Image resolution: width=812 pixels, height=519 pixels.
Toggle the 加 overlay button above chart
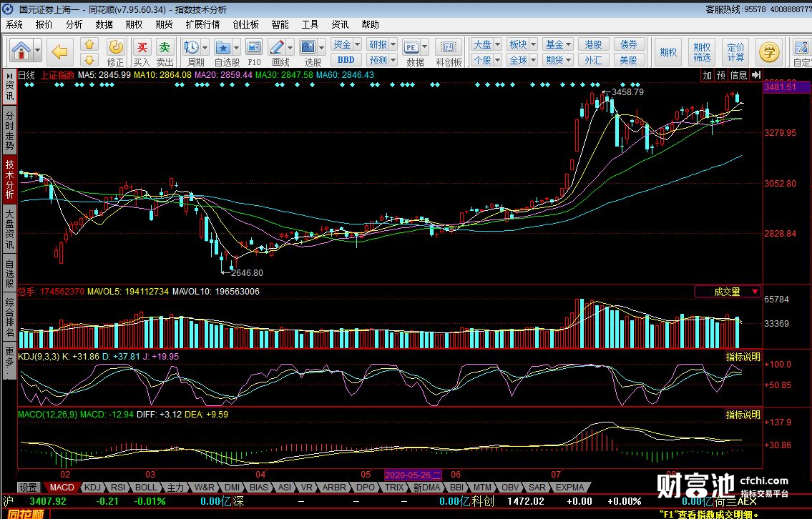[707, 75]
